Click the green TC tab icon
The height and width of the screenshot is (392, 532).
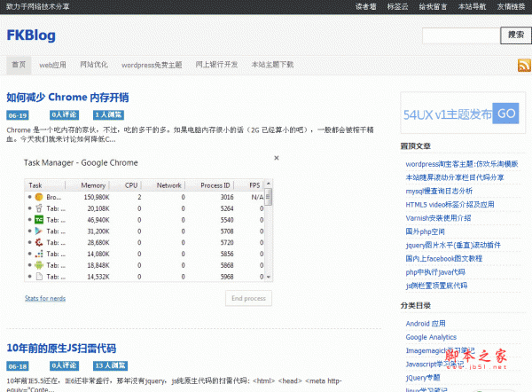pyautogui.click(x=39, y=220)
